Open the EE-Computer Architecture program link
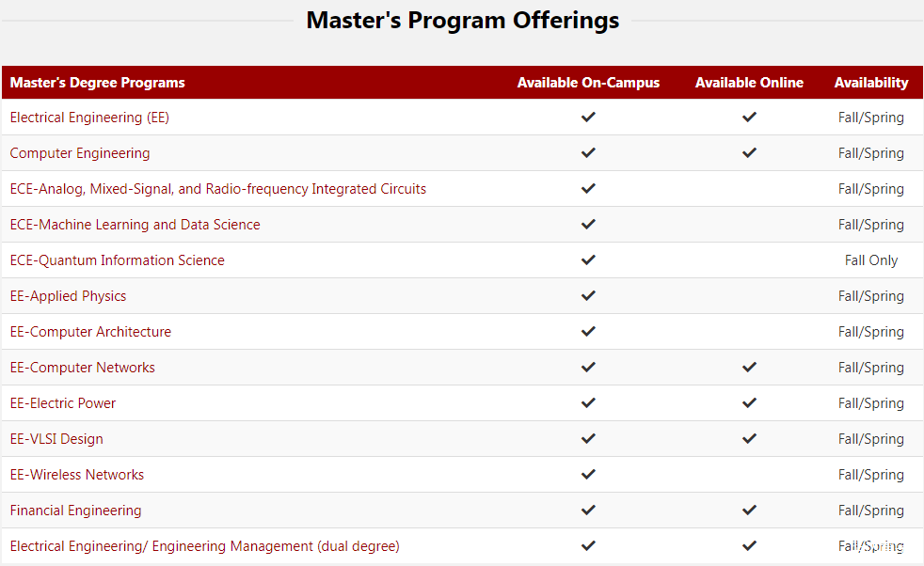The image size is (924, 566). click(90, 332)
